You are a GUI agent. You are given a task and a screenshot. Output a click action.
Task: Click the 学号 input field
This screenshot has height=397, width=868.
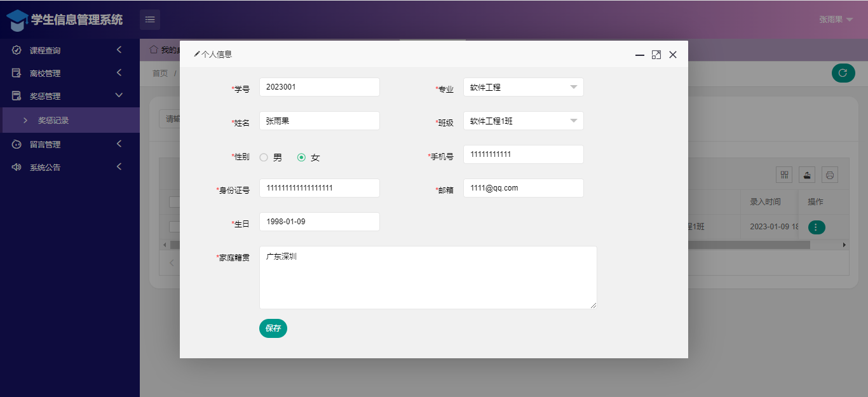coord(320,87)
